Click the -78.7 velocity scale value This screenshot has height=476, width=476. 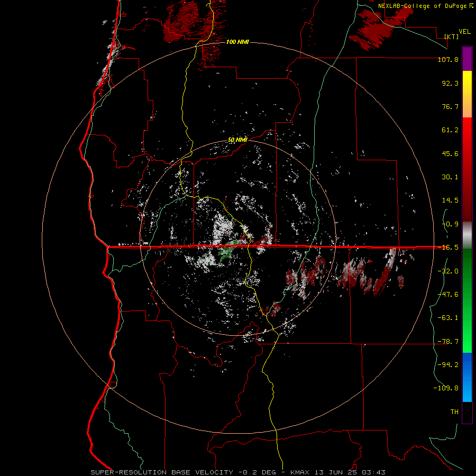448,342
